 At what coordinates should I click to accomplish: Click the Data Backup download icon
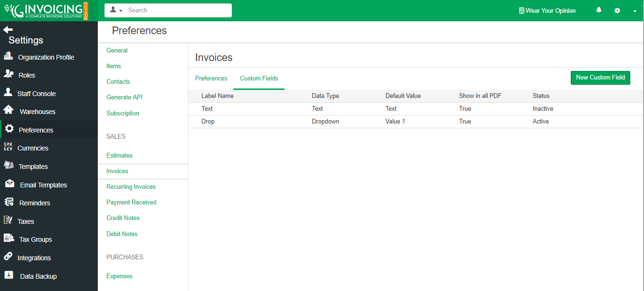[9, 275]
